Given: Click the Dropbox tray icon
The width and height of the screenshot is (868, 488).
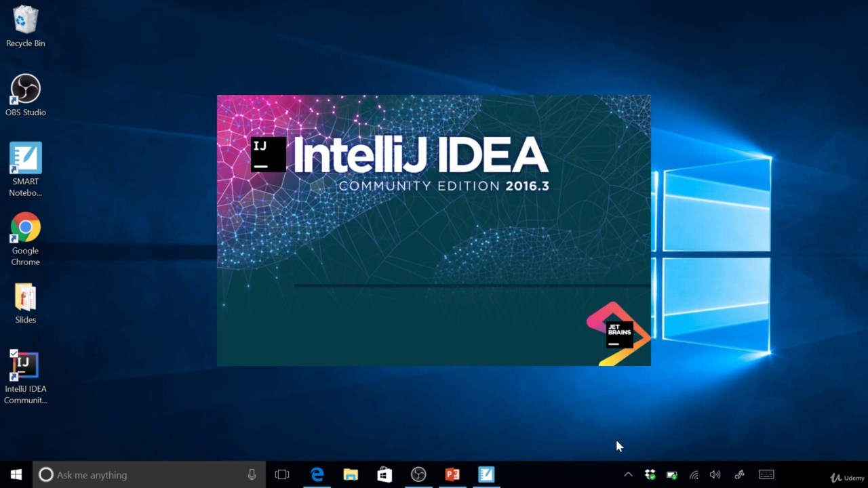Looking at the screenshot, I should (650, 474).
